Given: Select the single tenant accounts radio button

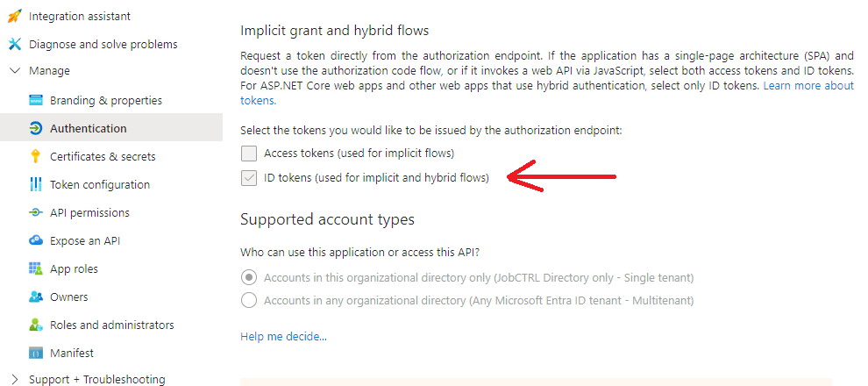Looking at the screenshot, I should (249, 278).
